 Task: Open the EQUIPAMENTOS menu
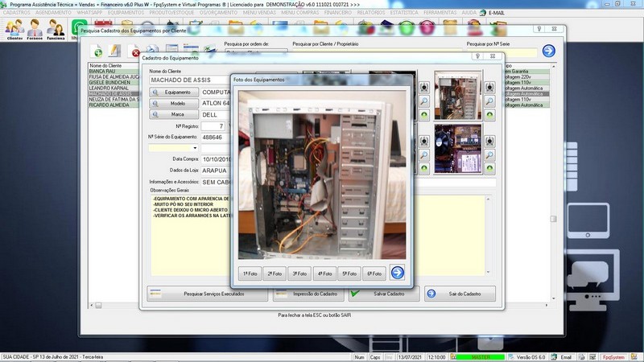[x=126, y=13]
